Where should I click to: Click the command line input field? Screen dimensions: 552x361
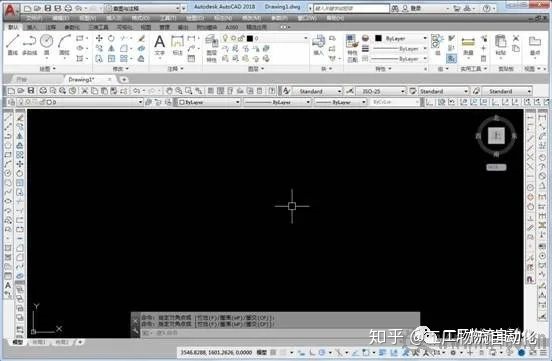click(280, 333)
